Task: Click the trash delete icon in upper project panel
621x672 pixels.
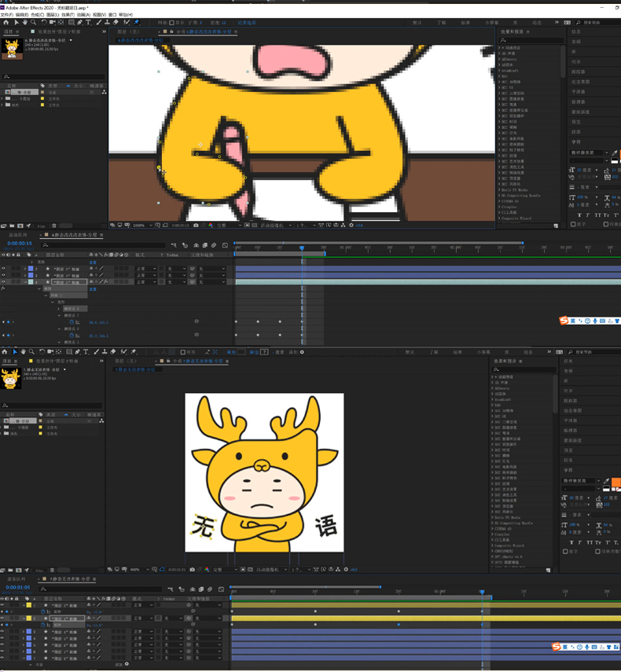Action: pos(54,226)
